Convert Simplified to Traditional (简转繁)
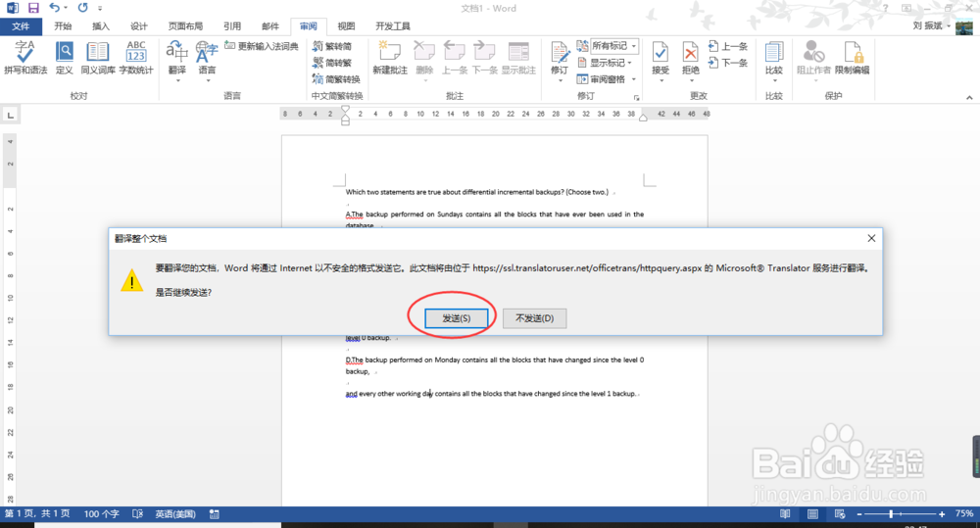 click(332, 63)
